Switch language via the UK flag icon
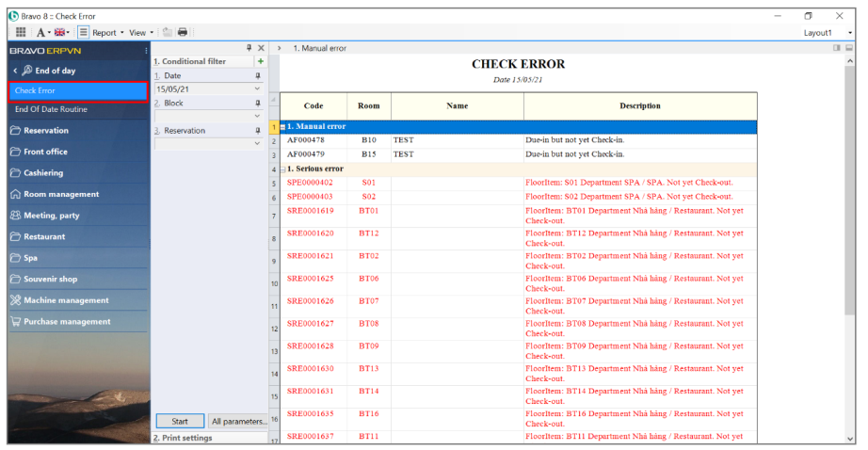The image size is (868, 450). pos(61,32)
